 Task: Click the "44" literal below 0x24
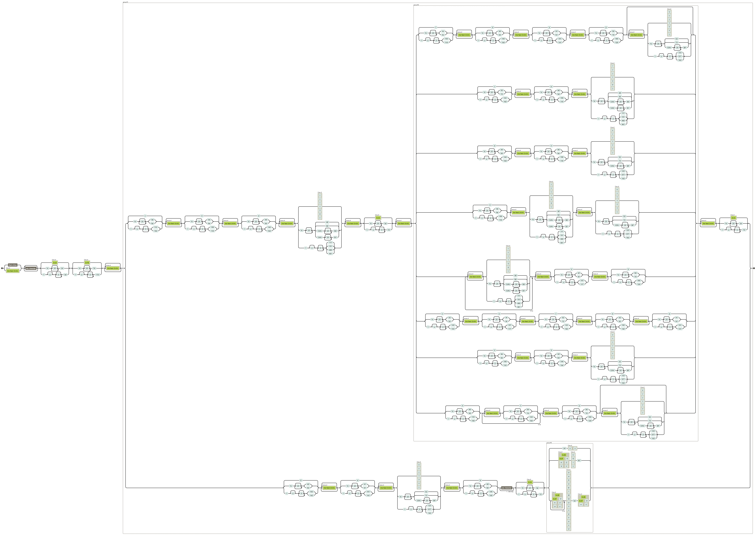click(x=65, y=274)
